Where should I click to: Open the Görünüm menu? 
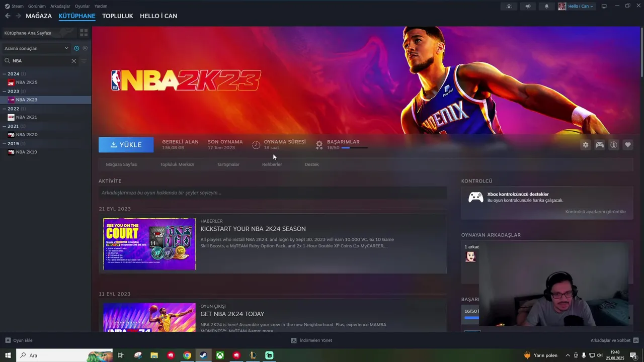[37, 6]
